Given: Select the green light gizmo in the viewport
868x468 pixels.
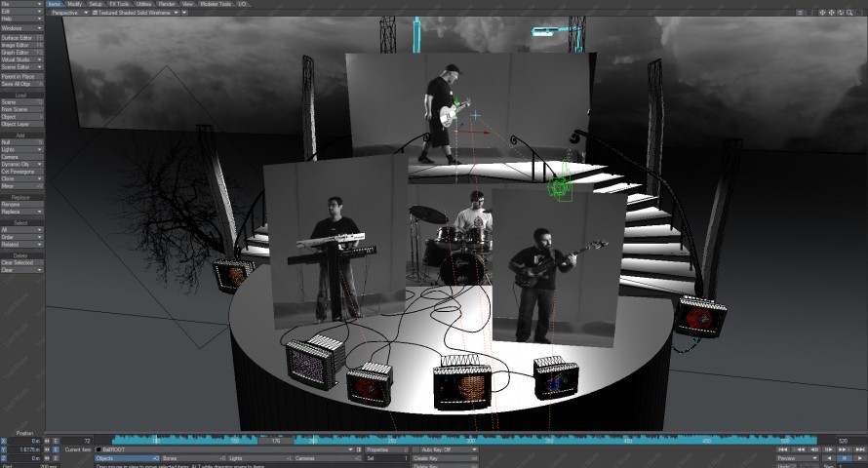Looking at the screenshot, I should pos(560,187).
